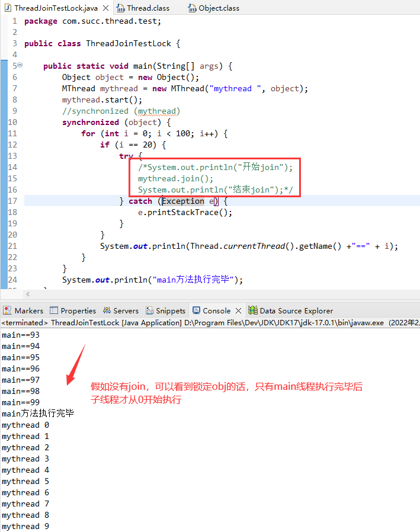Click console output 'main==93'

21,335
